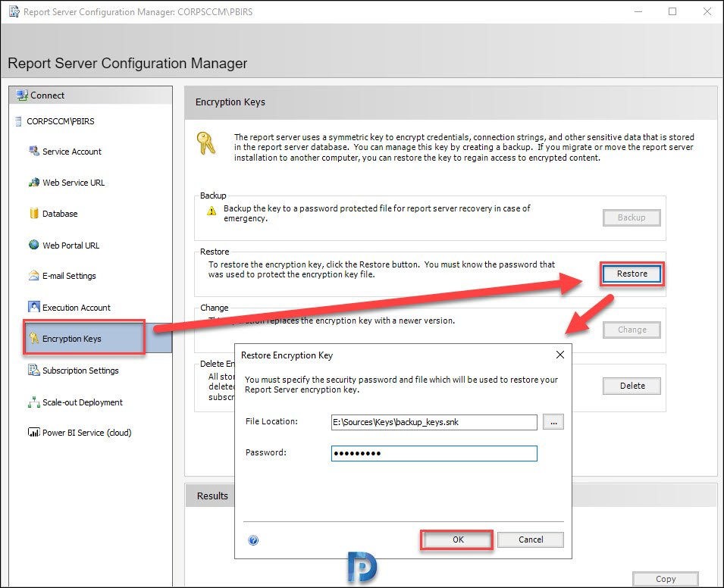This screenshot has width=724, height=588.
Task: Click the Service Account icon
Action: pos(33,151)
